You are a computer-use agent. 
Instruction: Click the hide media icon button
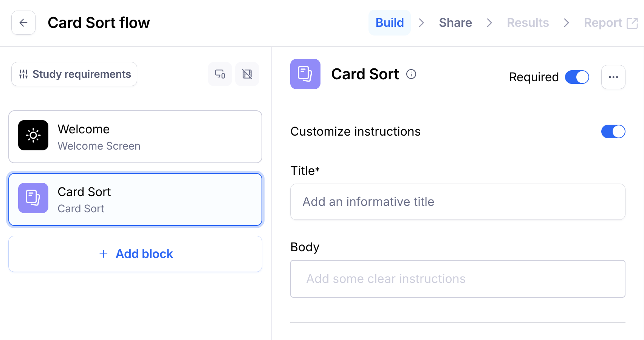[x=247, y=74]
